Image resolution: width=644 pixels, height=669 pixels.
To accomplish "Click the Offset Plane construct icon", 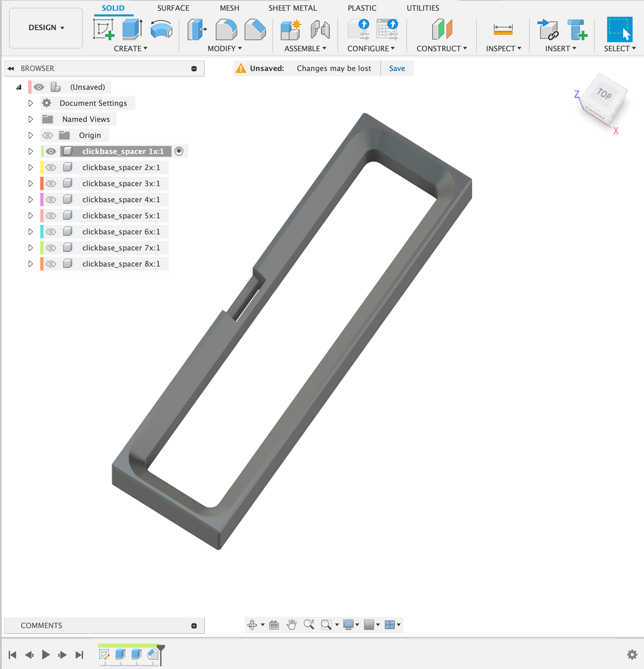I will coord(442,29).
